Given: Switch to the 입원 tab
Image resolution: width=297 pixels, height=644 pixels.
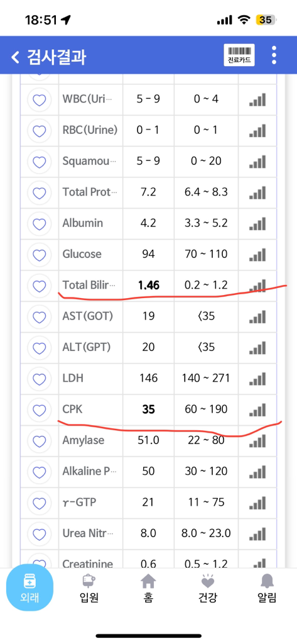Looking at the screenshot, I should click(x=89, y=589).
